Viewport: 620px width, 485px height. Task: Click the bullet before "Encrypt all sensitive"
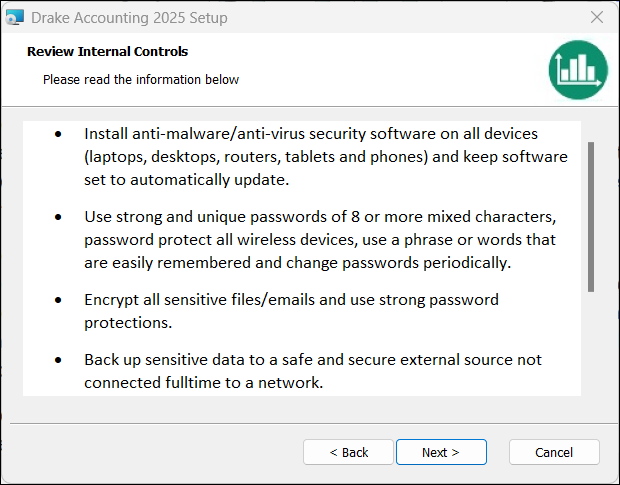[59, 299]
